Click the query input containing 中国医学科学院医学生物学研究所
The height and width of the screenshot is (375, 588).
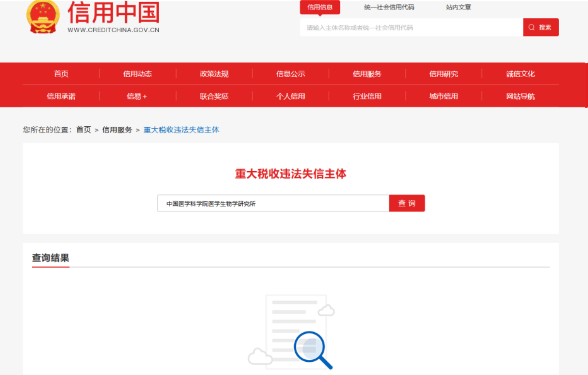click(273, 203)
